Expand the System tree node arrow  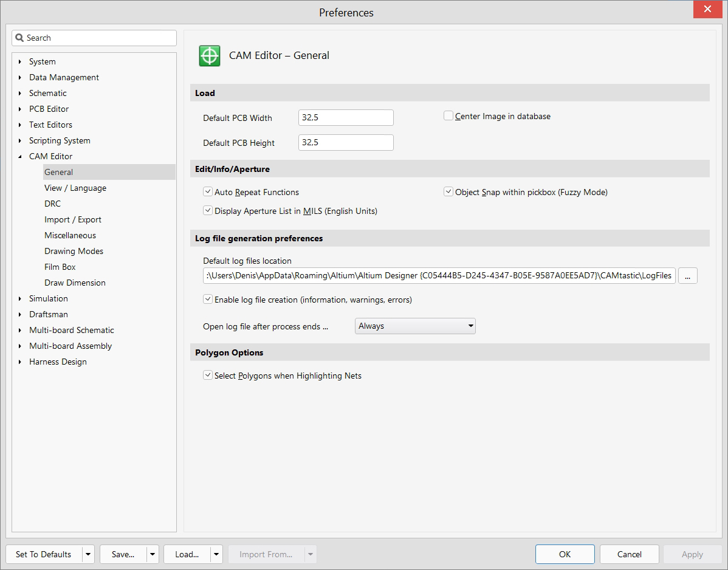(x=20, y=62)
